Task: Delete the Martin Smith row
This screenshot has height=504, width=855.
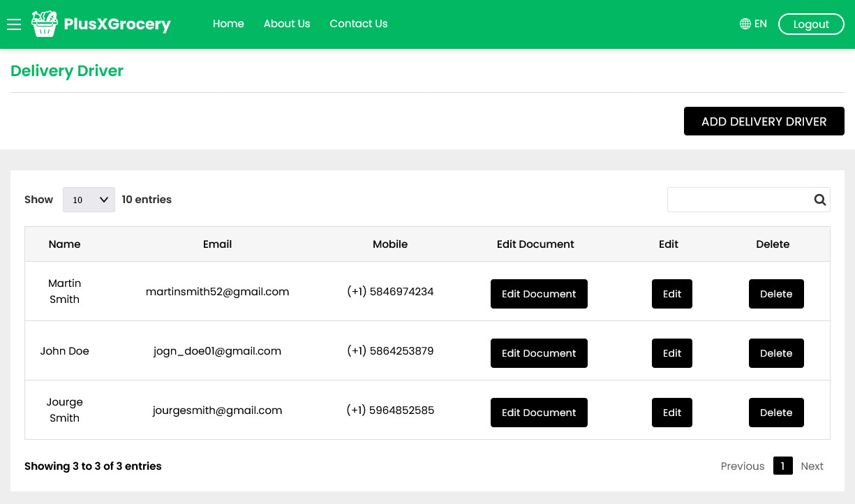Action: (x=775, y=294)
